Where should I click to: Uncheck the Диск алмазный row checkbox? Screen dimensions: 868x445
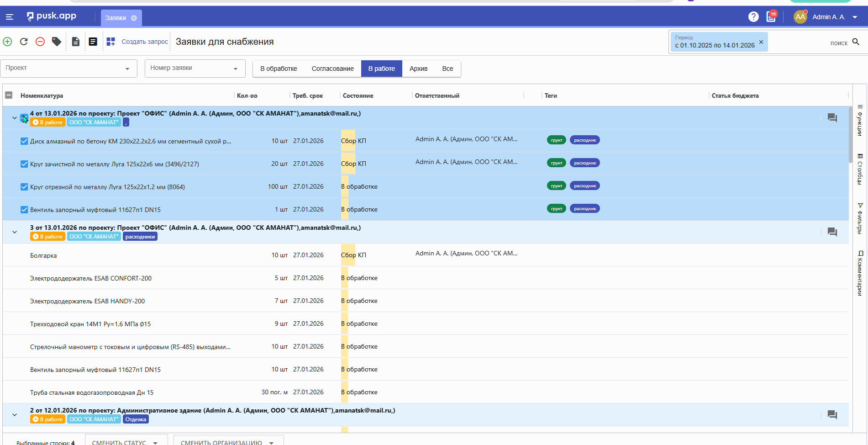coord(24,141)
